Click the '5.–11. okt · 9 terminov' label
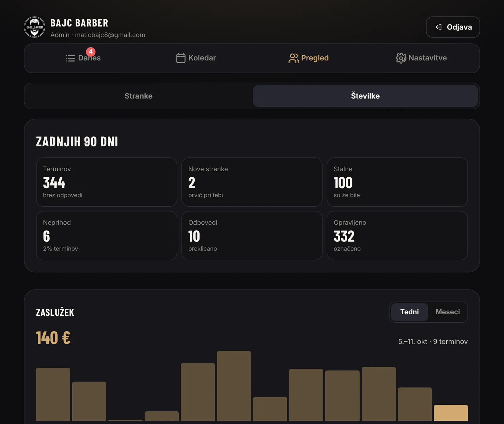This screenshot has height=424, width=504. pos(433,342)
